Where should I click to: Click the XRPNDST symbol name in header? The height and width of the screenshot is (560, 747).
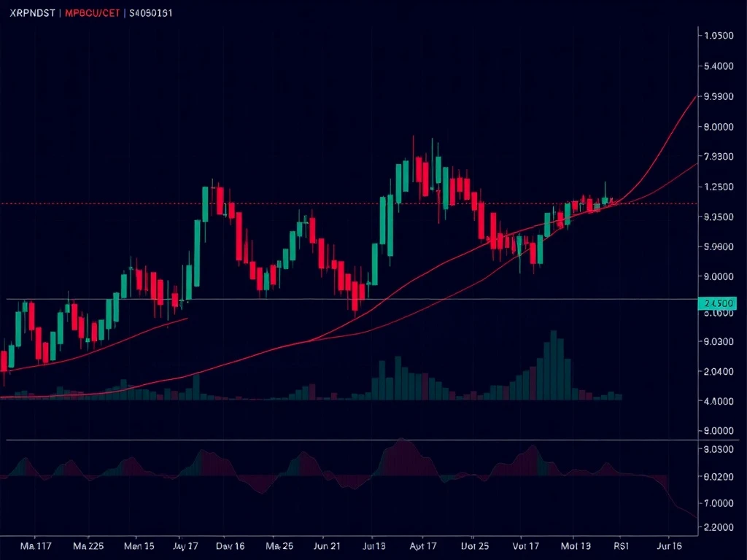[32, 13]
